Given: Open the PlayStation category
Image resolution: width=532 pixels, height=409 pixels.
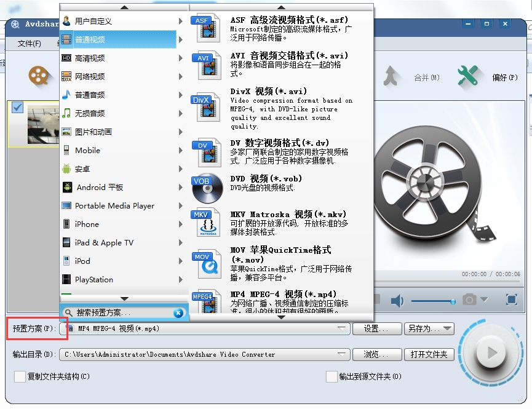Looking at the screenshot, I should [118, 279].
